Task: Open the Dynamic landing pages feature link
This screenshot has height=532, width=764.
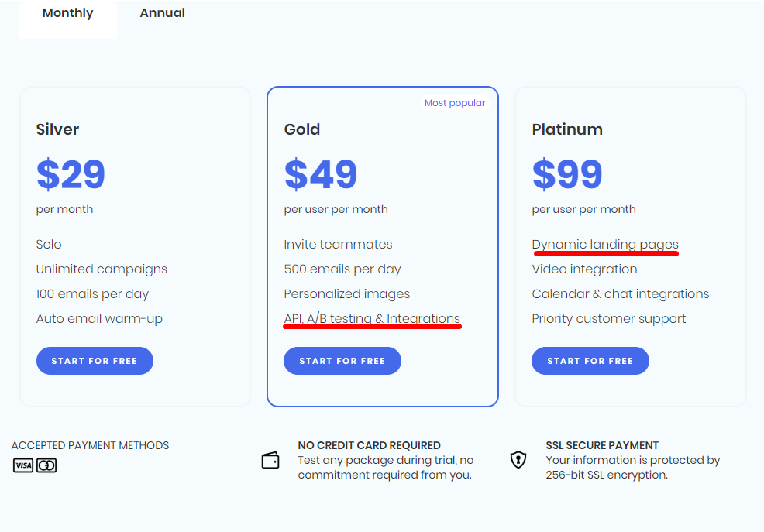Action: 605,245
